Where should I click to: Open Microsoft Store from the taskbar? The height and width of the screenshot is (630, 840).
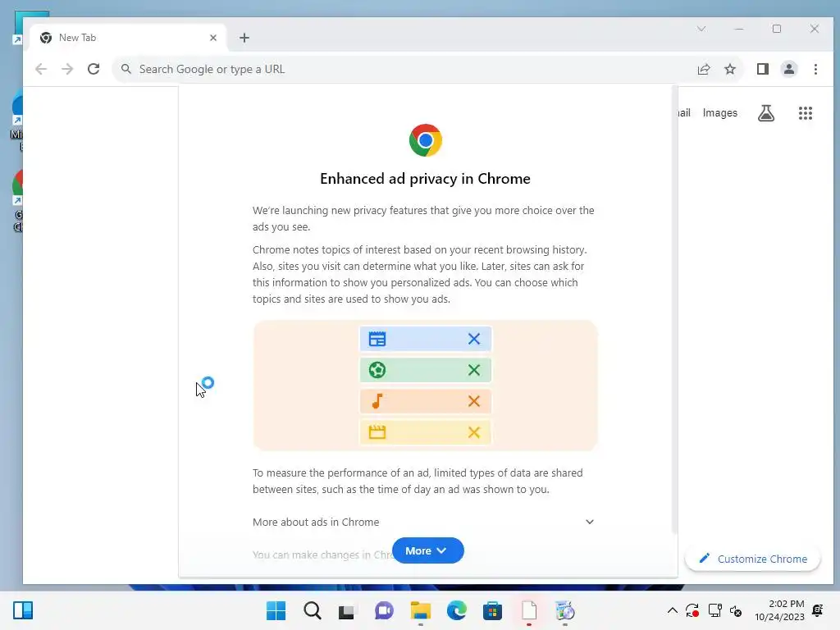[492, 610]
